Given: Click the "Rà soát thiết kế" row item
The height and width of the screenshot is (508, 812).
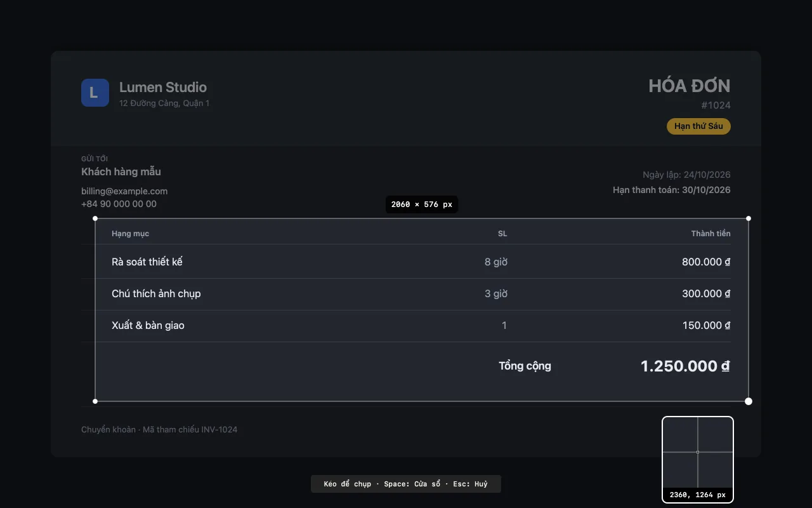Looking at the screenshot, I should pos(147,262).
